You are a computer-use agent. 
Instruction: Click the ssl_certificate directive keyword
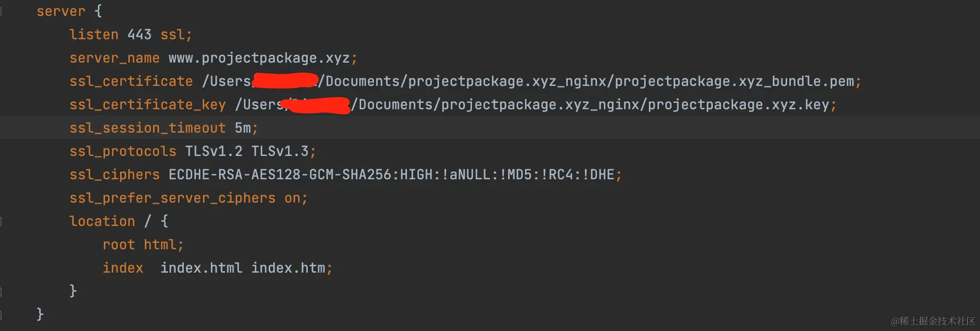[131, 82]
